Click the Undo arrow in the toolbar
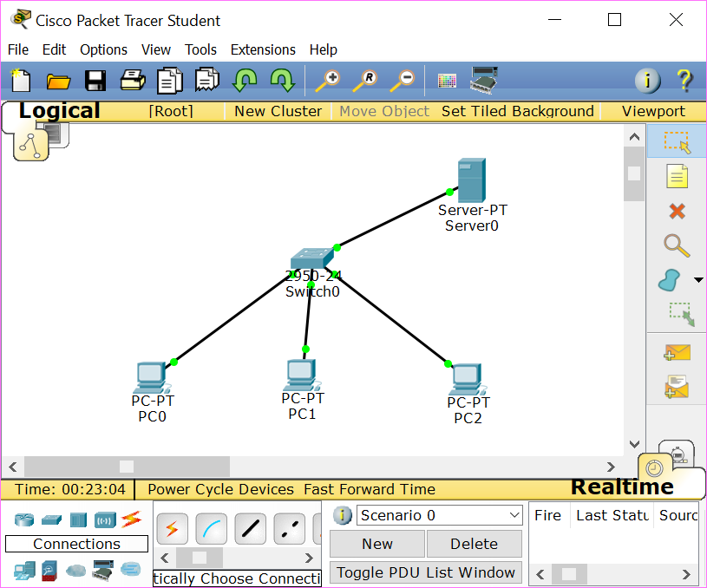 click(x=245, y=80)
